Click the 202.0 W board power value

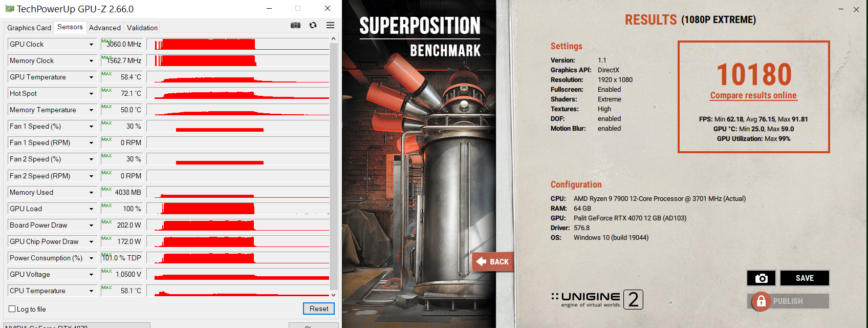click(x=129, y=225)
